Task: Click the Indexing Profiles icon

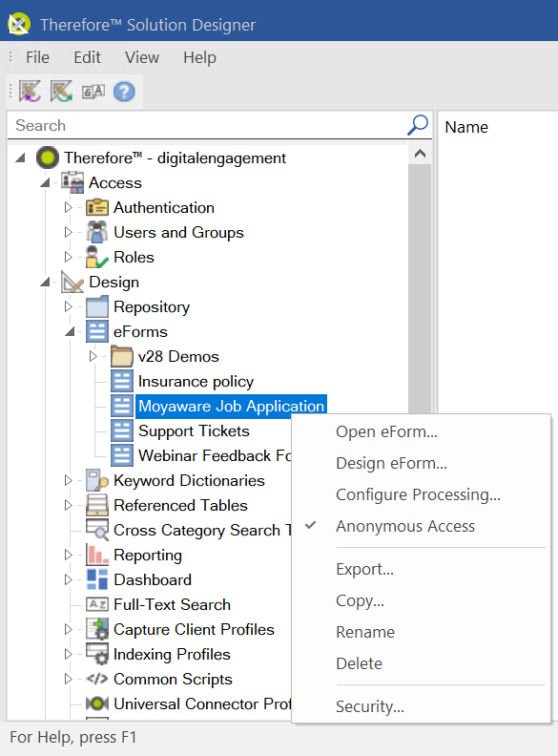Action: coord(97,654)
